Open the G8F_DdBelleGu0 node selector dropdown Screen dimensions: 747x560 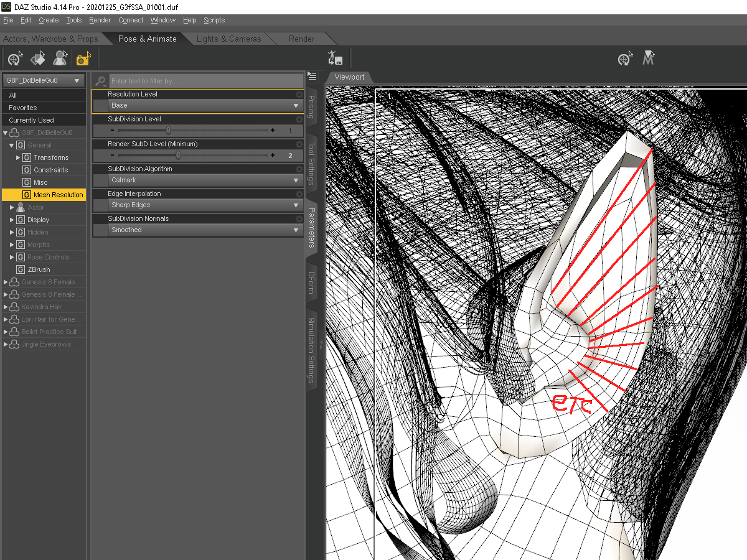pos(44,81)
